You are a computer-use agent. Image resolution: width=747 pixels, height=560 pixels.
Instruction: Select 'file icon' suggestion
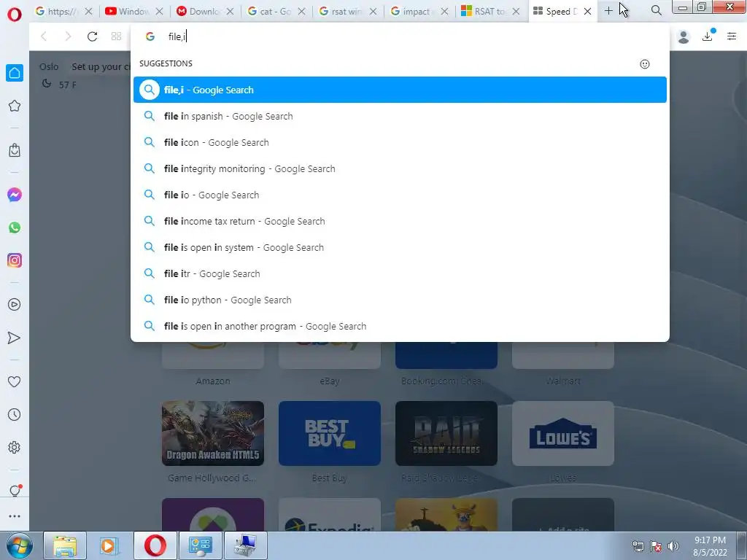tap(400, 142)
